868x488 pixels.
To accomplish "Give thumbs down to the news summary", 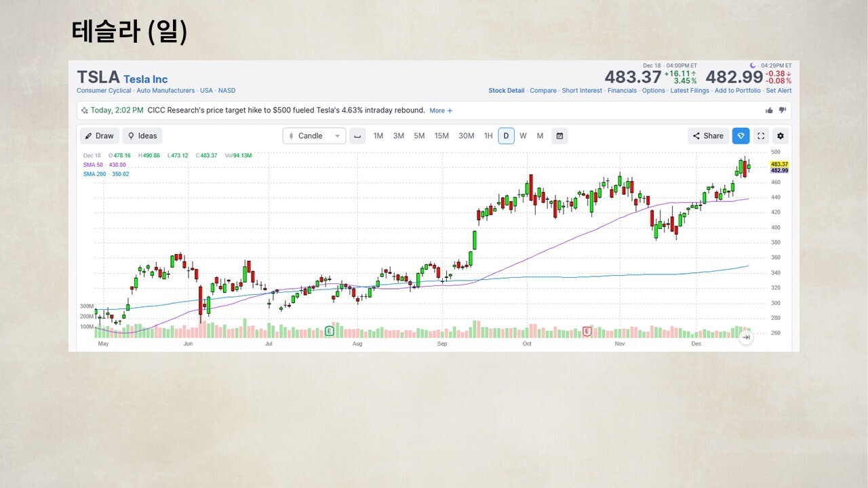I will pos(782,110).
